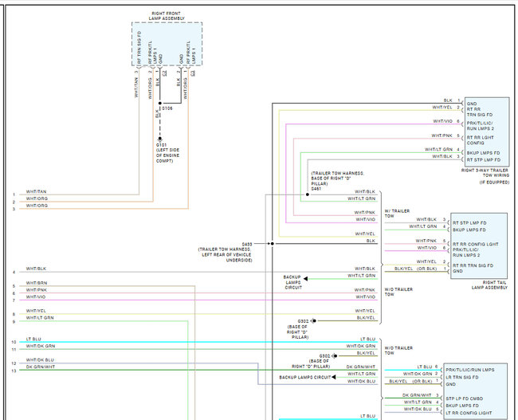Select the S106 splice label
518x420 pixels.
point(167,108)
